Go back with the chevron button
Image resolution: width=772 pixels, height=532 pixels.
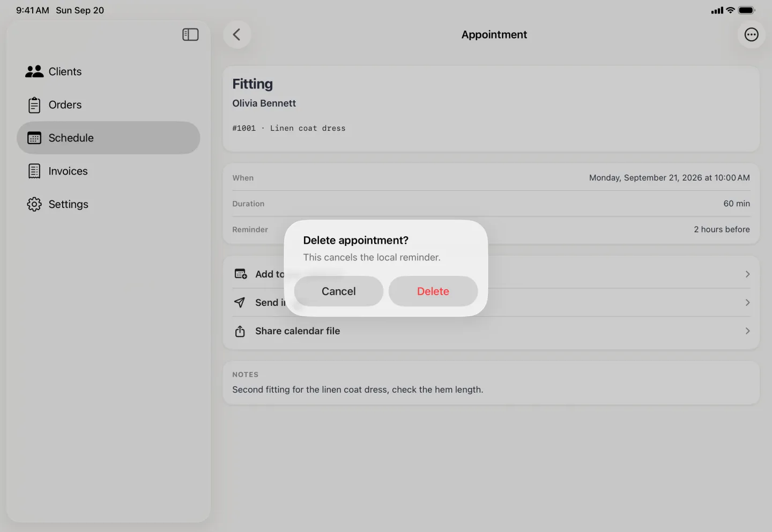tap(237, 35)
